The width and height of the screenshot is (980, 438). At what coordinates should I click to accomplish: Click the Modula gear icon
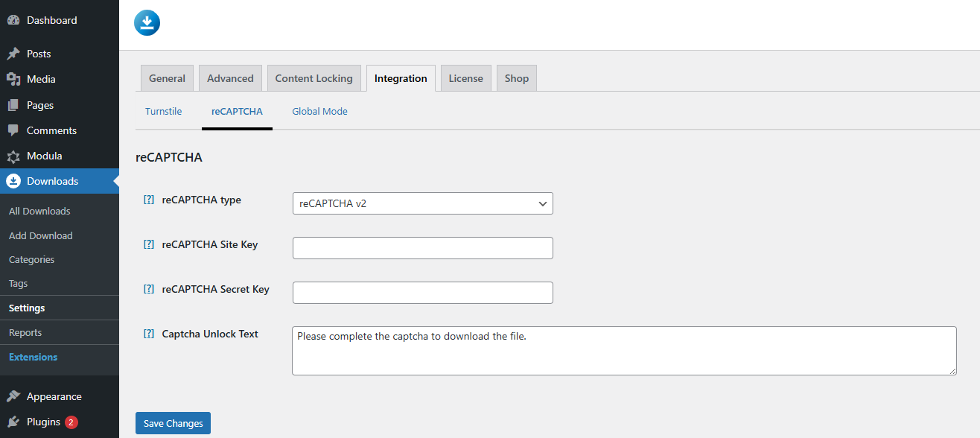[13, 156]
